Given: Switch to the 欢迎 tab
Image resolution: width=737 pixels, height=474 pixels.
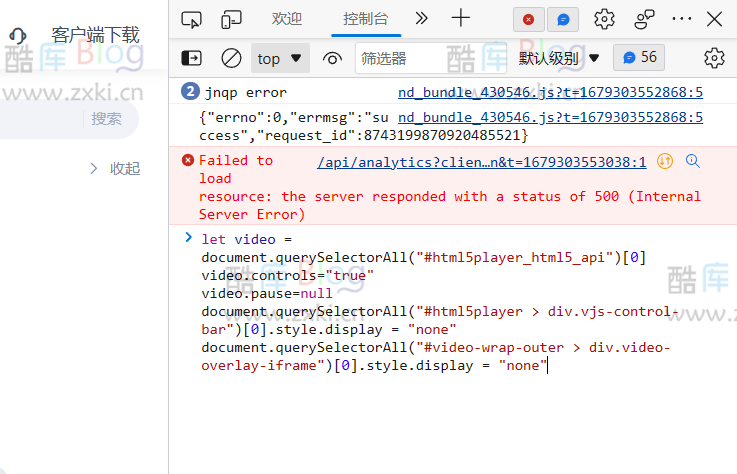Looking at the screenshot, I should click(287, 19).
